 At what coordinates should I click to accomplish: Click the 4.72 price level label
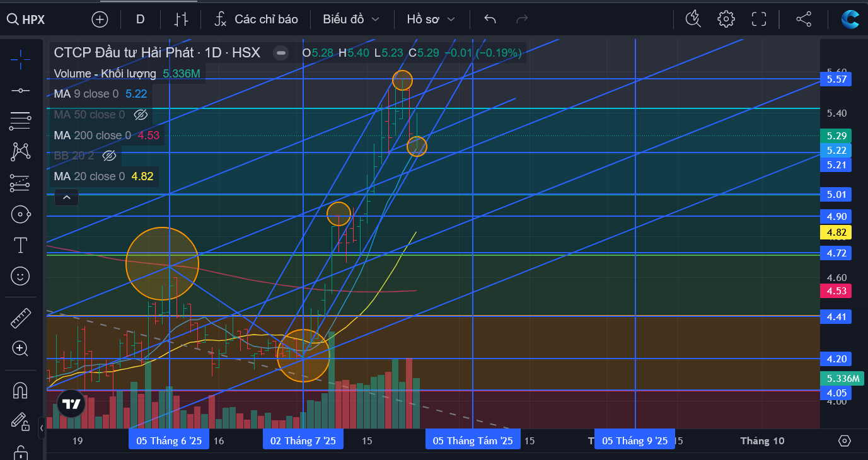[x=835, y=253]
